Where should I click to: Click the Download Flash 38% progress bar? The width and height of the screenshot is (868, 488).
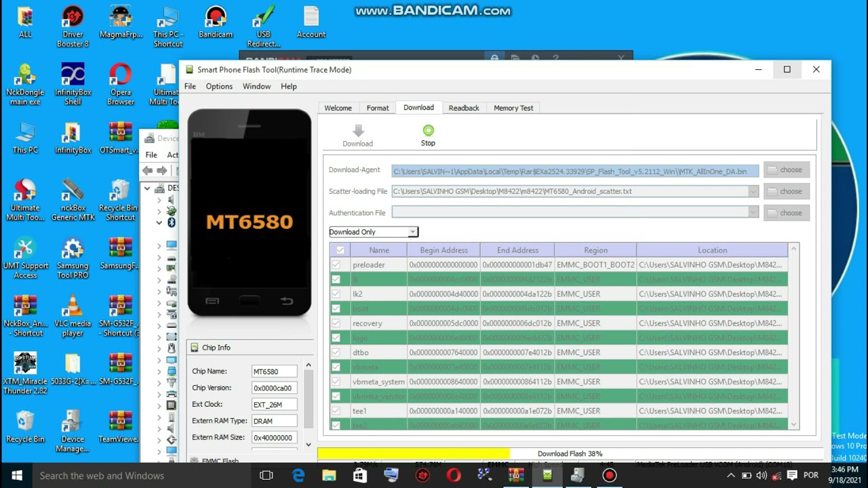(570, 453)
